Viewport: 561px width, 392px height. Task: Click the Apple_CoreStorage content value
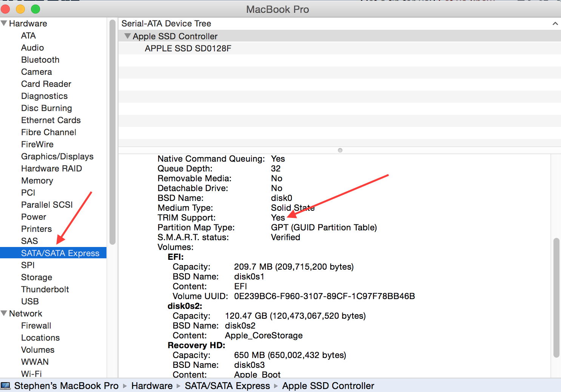(264, 335)
